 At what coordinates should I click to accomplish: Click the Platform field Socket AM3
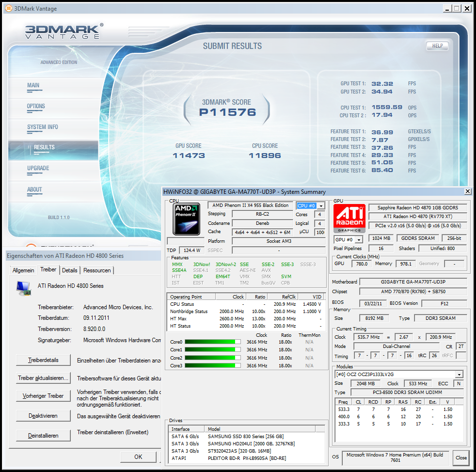point(279,241)
